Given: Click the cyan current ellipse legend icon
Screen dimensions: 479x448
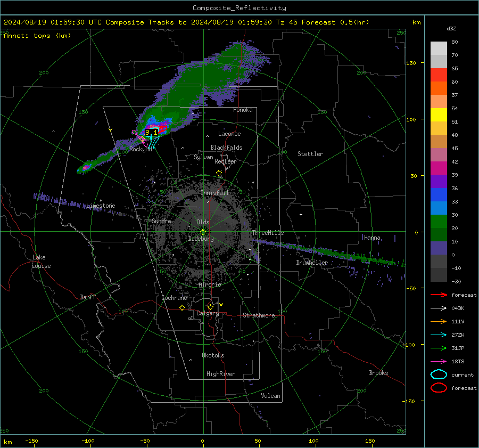Looking at the screenshot, I should tap(439, 374).
